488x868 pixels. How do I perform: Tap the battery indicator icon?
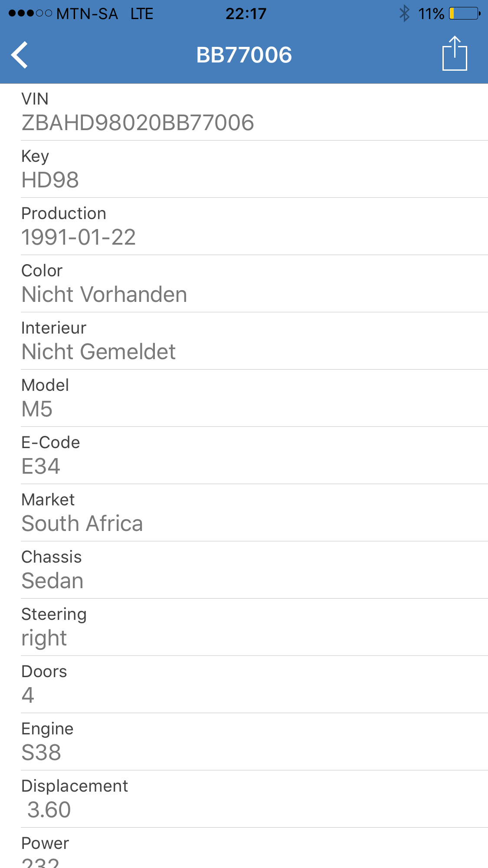coord(465,13)
